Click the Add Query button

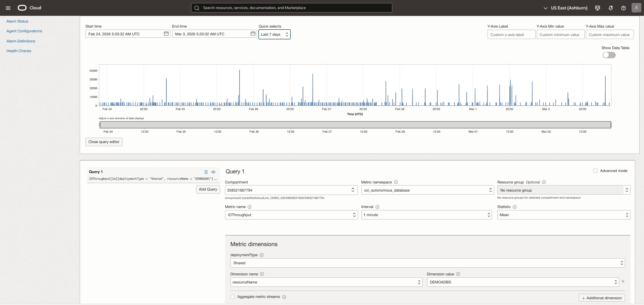pos(208,189)
